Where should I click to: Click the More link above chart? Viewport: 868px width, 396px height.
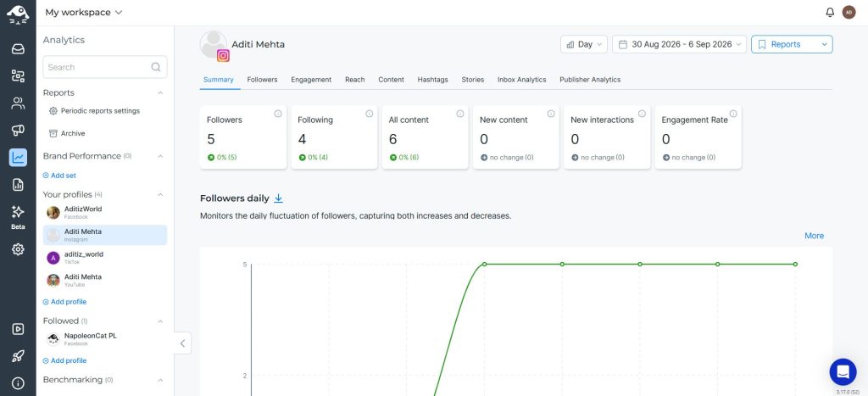(814, 236)
